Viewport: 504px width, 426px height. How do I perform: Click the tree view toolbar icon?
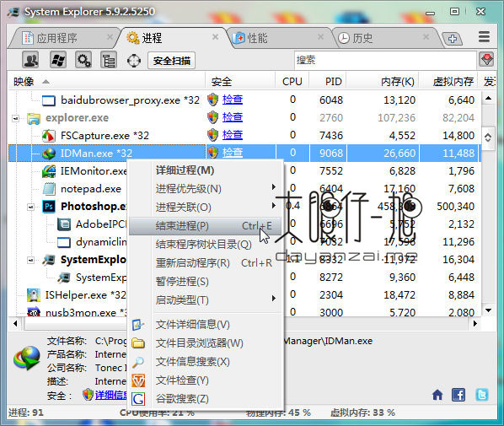click(x=109, y=60)
